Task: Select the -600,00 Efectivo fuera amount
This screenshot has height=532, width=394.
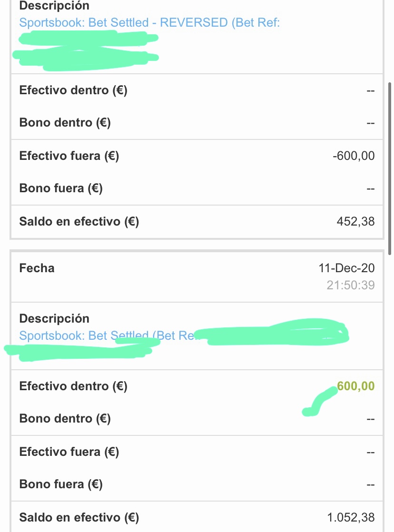Action: click(x=354, y=156)
